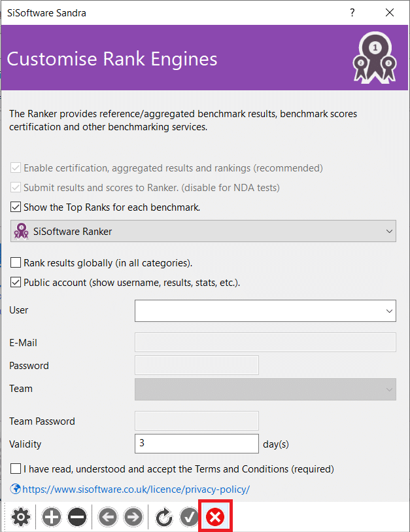The height and width of the screenshot is (532, 410).
Task: Enable Rank results globally checkbox
Action: coord(16,263)
